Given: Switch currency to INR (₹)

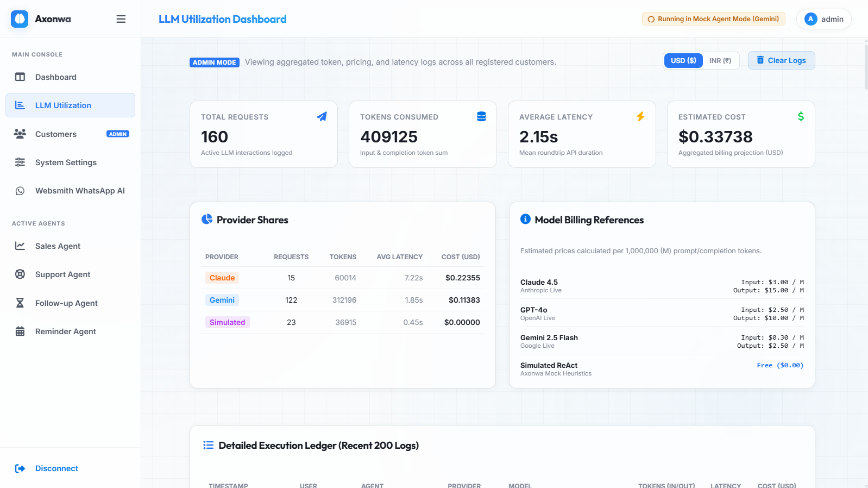Looking at the screenshot, I should pos(720,60).
